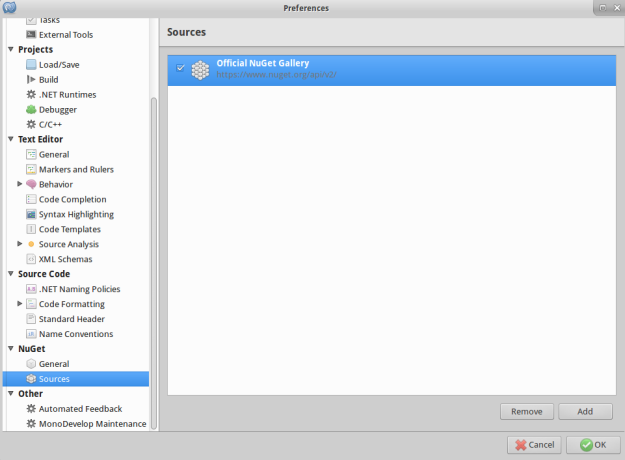This screenshot has width=625, height=460.
Task: Open Load/Save preferences
Action: [59, 65]
